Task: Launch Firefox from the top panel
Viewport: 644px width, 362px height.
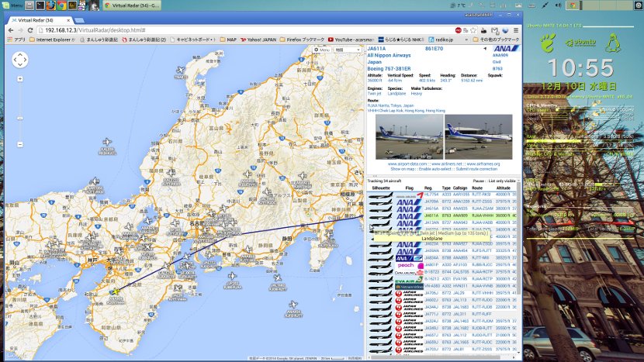Action: [x=51, y=5]
